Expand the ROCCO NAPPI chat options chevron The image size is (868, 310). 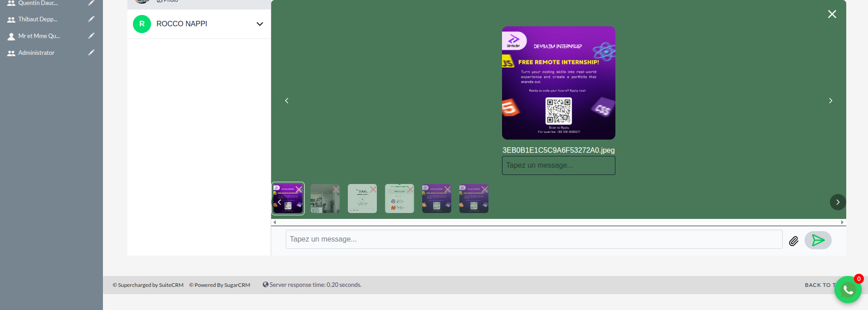[x=260, y=24]
